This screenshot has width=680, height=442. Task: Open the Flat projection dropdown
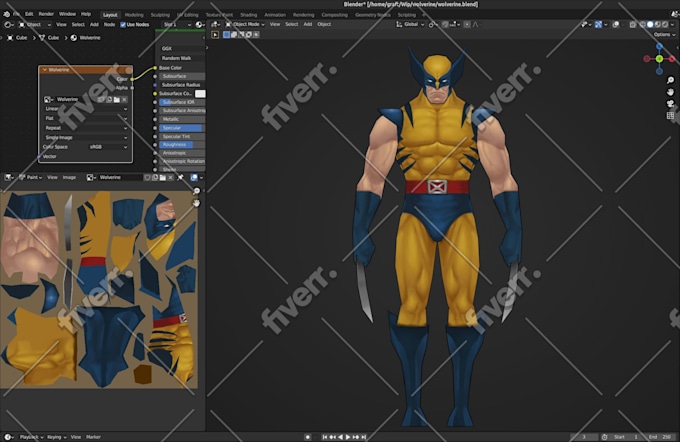85,118
